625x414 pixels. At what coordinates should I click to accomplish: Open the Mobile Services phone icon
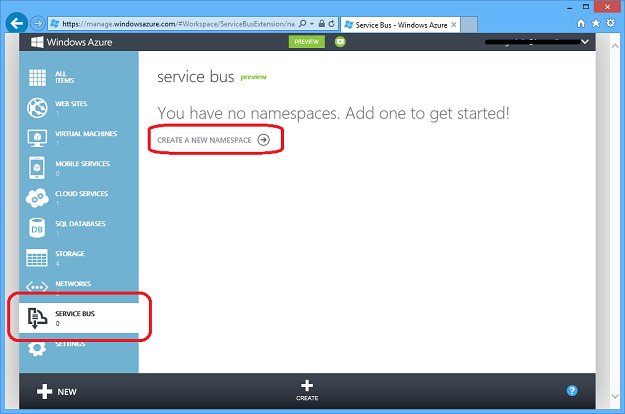point(37,168)
